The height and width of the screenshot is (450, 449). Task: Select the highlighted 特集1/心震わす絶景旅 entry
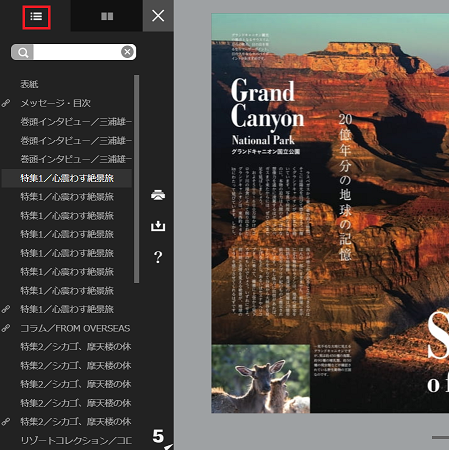pyautogui.click(x=67, y=178)
